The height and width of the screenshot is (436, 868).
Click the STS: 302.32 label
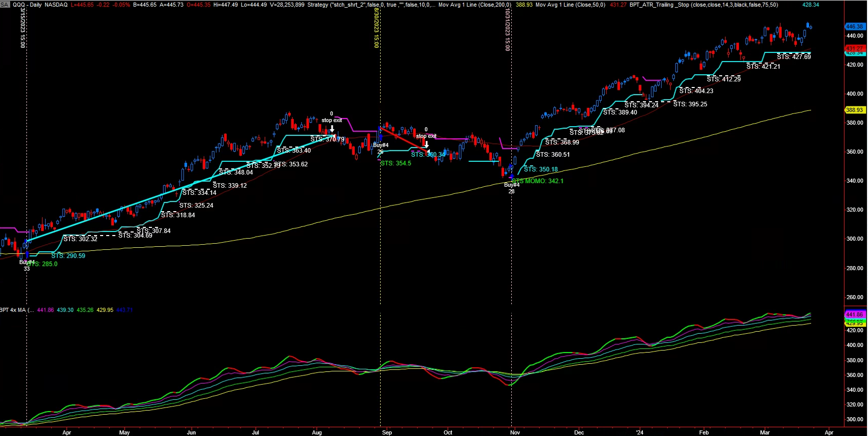80,239
